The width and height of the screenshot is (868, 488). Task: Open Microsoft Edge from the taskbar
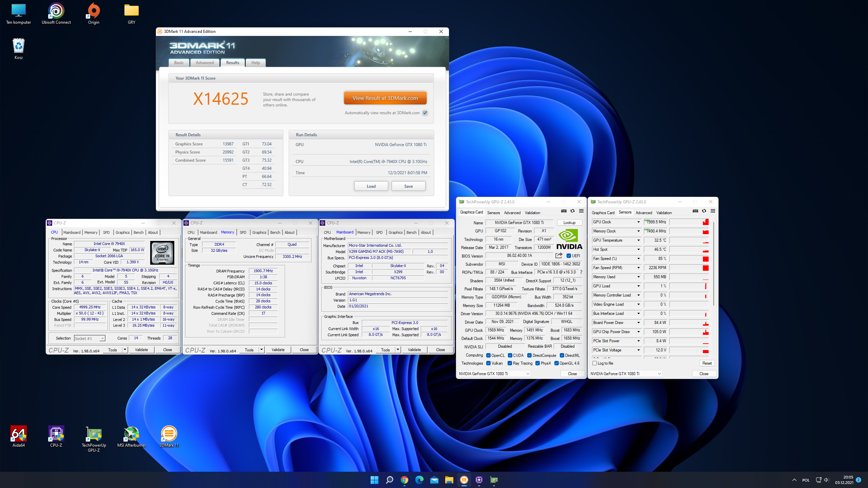point(419,480)
